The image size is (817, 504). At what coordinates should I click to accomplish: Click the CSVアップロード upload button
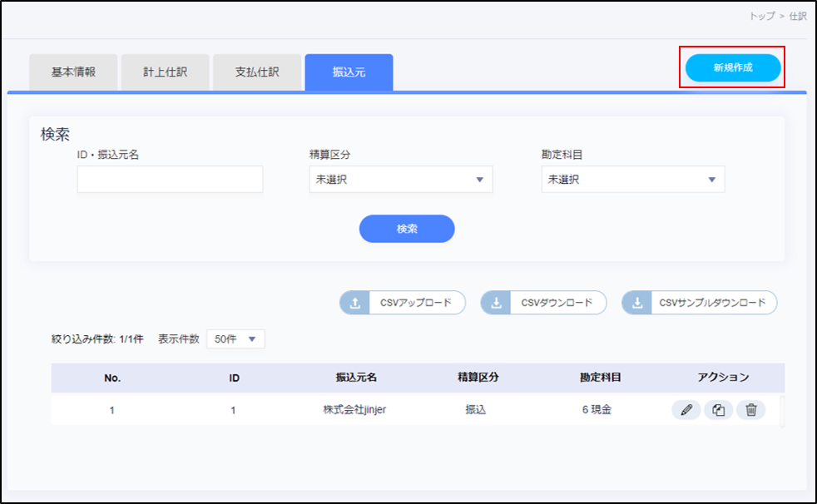(x=403, y=303)
